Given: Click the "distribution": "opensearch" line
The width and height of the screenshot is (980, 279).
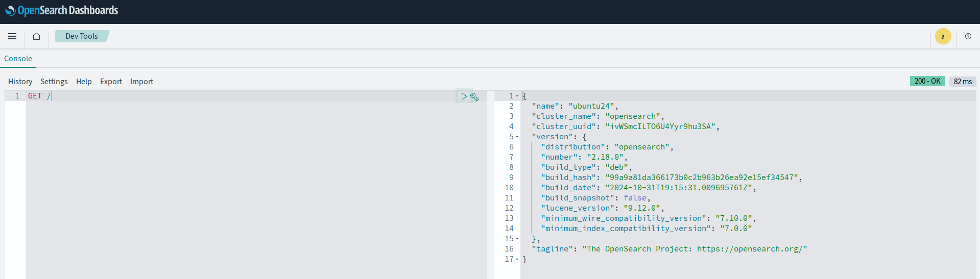Looking at the screenshot, I should [x=607, y=147].
